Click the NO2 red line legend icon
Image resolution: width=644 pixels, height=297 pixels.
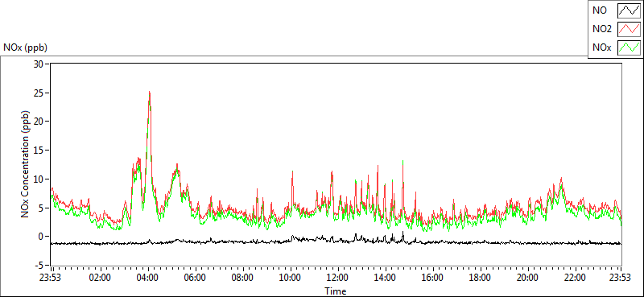tap(629, 29)
